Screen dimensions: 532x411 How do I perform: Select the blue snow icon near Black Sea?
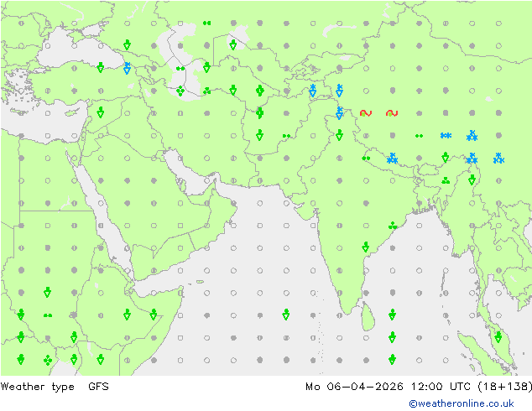click(x=128, y=68)
